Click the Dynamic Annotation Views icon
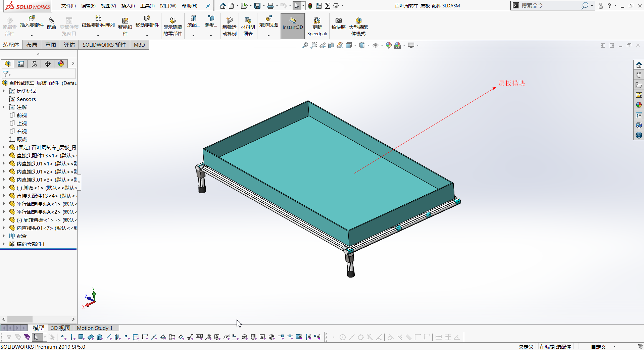The width and height of the screenshot is (644, 350). click(x=340, y=45)
